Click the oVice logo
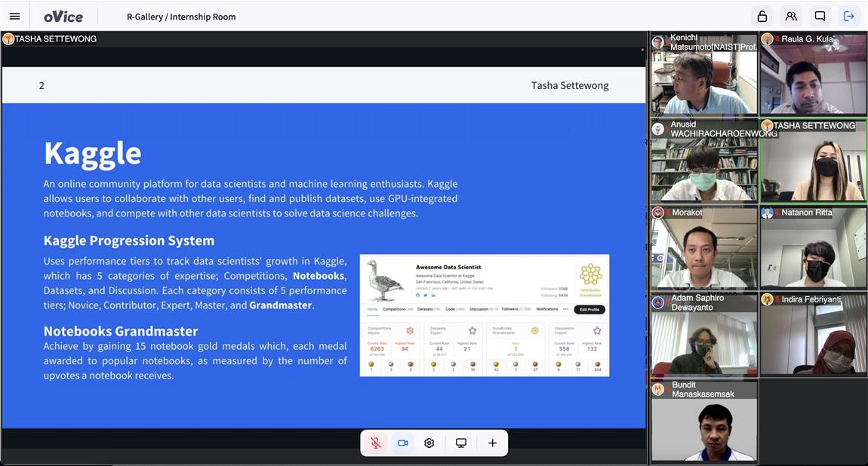This screenshot has height=466, width=868. [x=63, y=16]
